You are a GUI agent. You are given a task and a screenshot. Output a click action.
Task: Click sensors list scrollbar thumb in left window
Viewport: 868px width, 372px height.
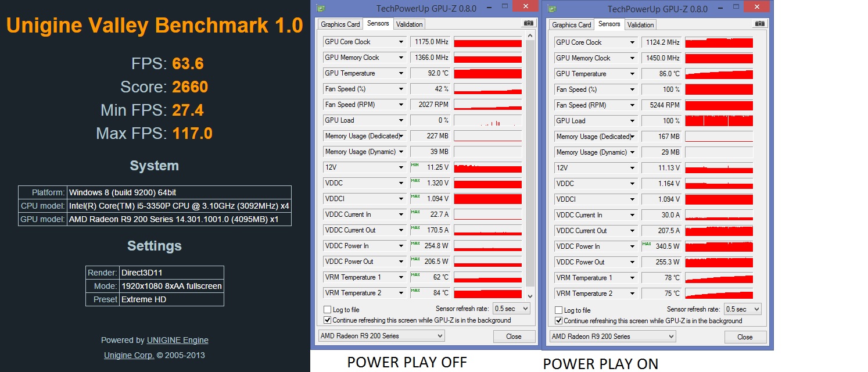tap(529, 162)
